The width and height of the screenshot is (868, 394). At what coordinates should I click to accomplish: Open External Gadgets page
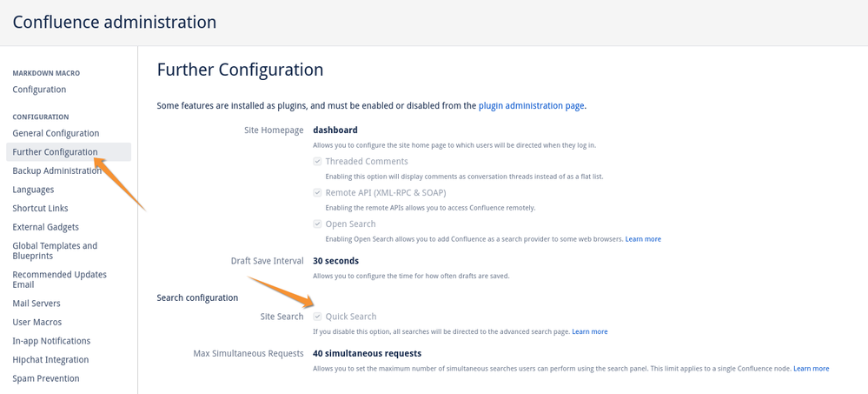[45, 227]
